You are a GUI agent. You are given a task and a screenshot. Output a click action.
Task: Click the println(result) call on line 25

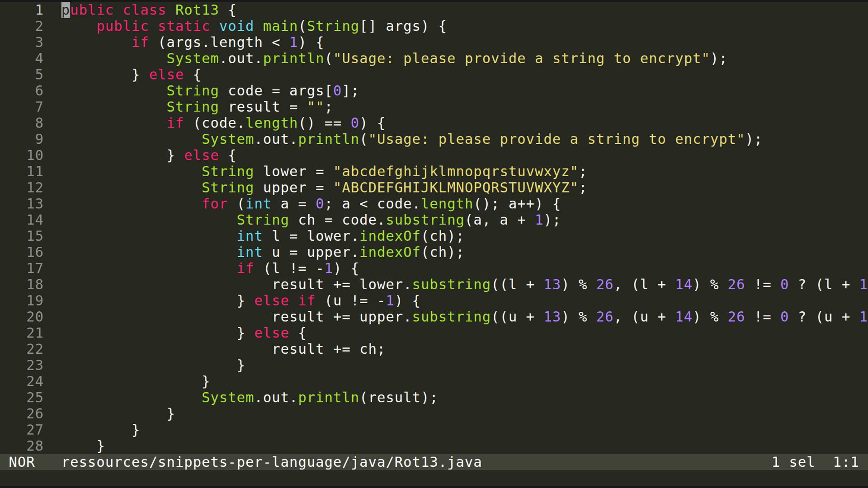click(328, 397)
